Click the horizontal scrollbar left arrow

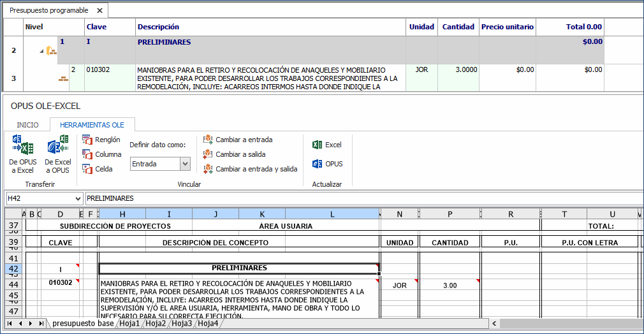(494, 324)
